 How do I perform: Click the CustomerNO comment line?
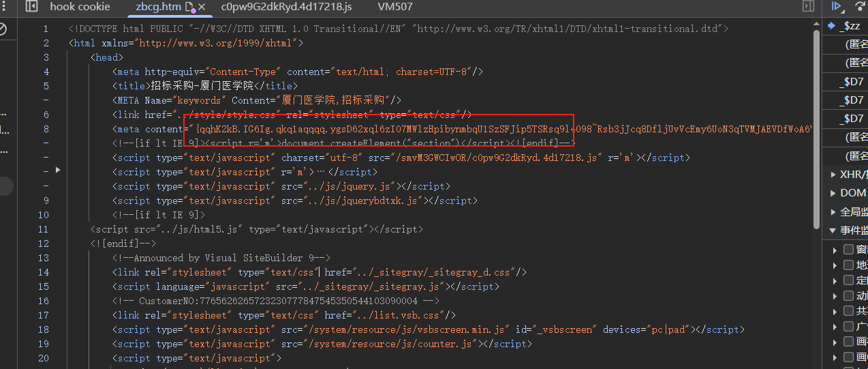coord(276,301)
